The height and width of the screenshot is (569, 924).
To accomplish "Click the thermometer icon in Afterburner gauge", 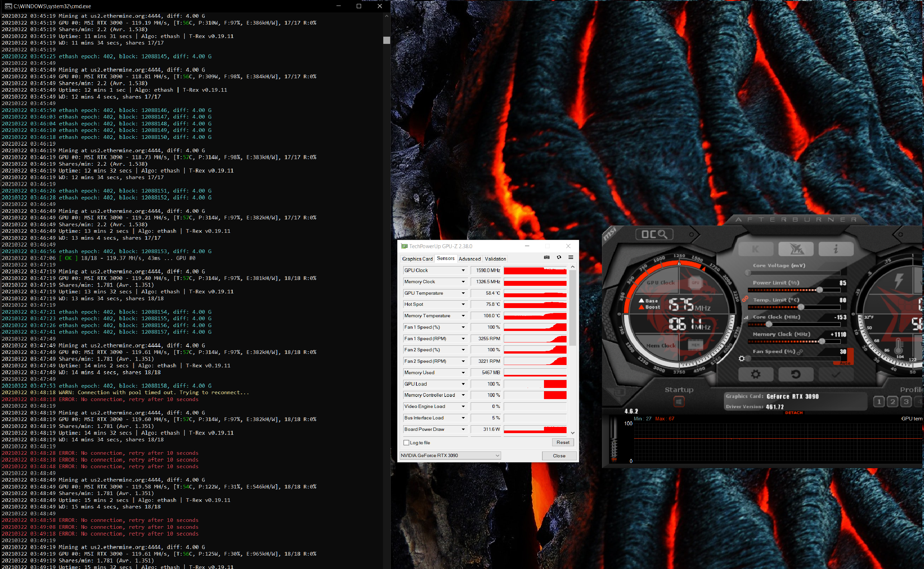I will (x=898, y=346).
